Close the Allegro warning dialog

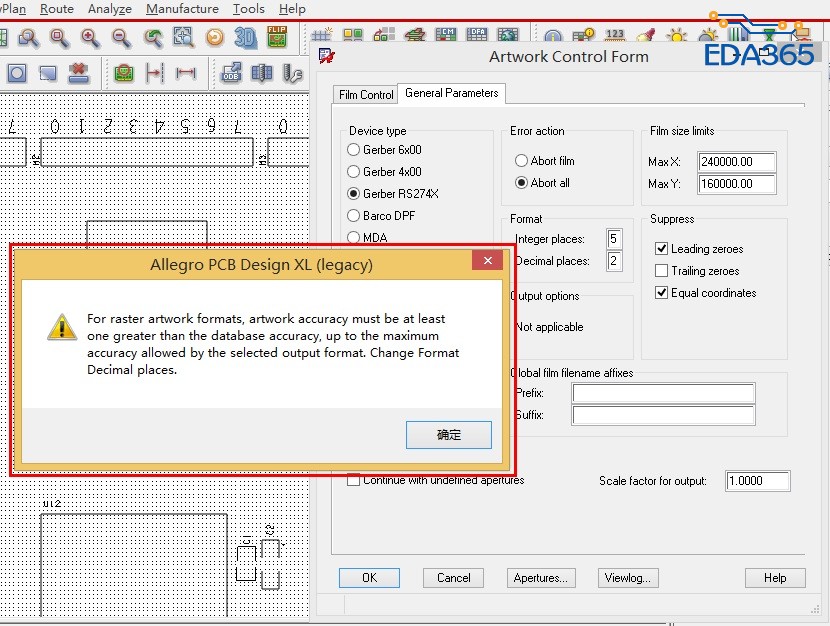point(488,260)
